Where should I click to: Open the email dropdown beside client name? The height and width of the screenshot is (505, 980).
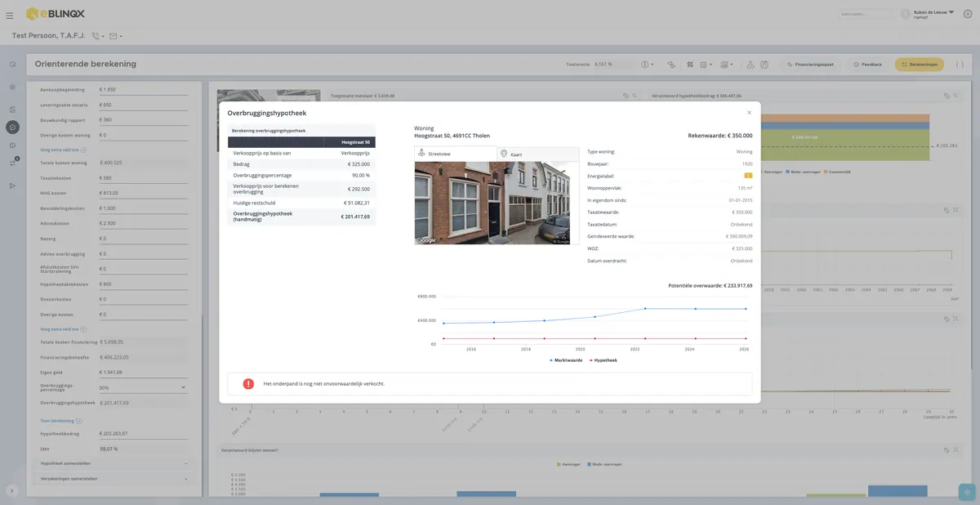115,36
